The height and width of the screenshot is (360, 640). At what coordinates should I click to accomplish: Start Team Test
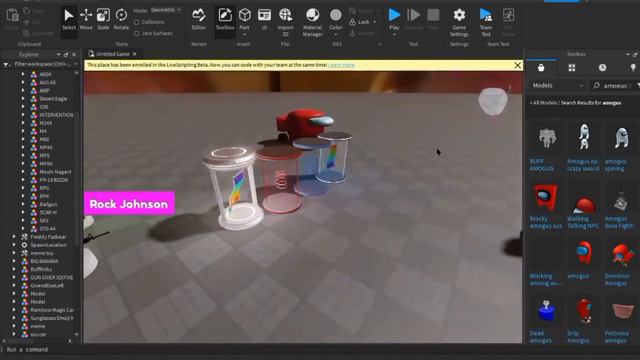click(486, 22)
